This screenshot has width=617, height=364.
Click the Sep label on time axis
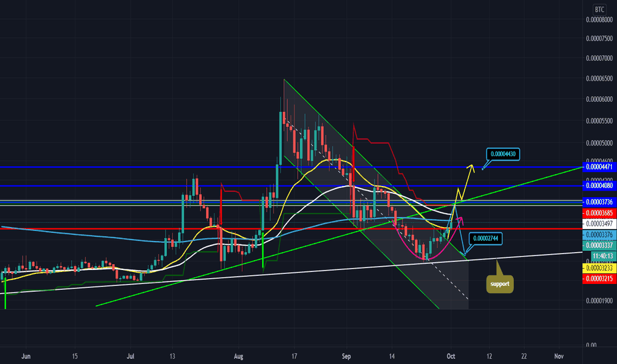[346, 356]
